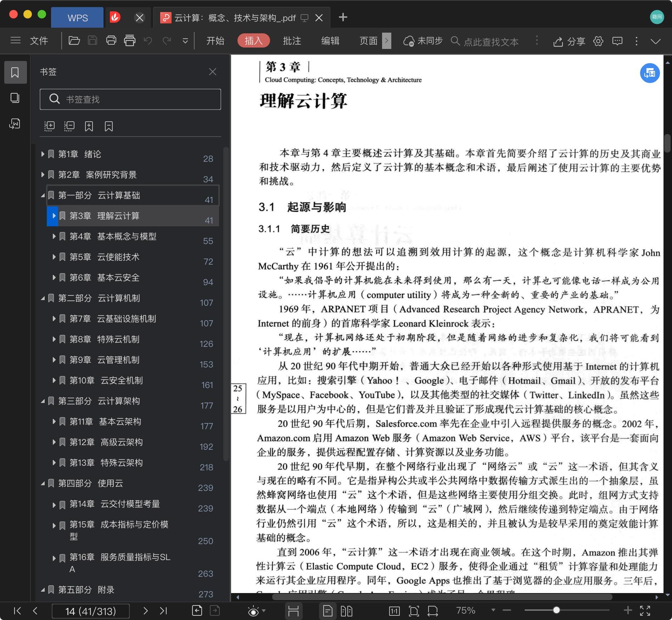Screen dimensions: 672x620
Task: Switch to the 批注 tab
Action: [292, 41]
